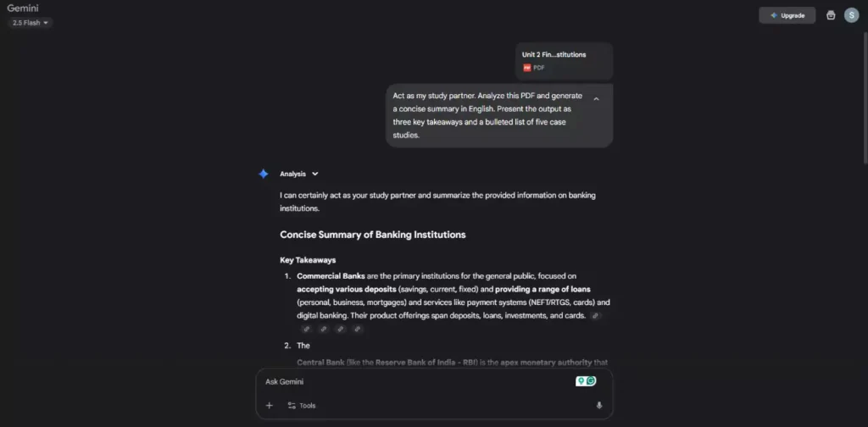
Task: Click the microphone icon in the prompt box
Action: click(x=599, y=405)
